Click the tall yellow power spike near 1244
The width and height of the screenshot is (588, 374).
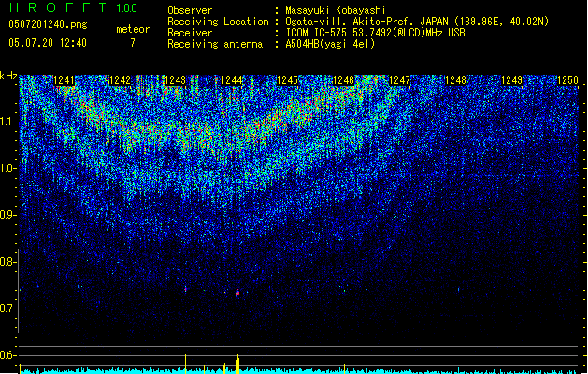point(237,364)
